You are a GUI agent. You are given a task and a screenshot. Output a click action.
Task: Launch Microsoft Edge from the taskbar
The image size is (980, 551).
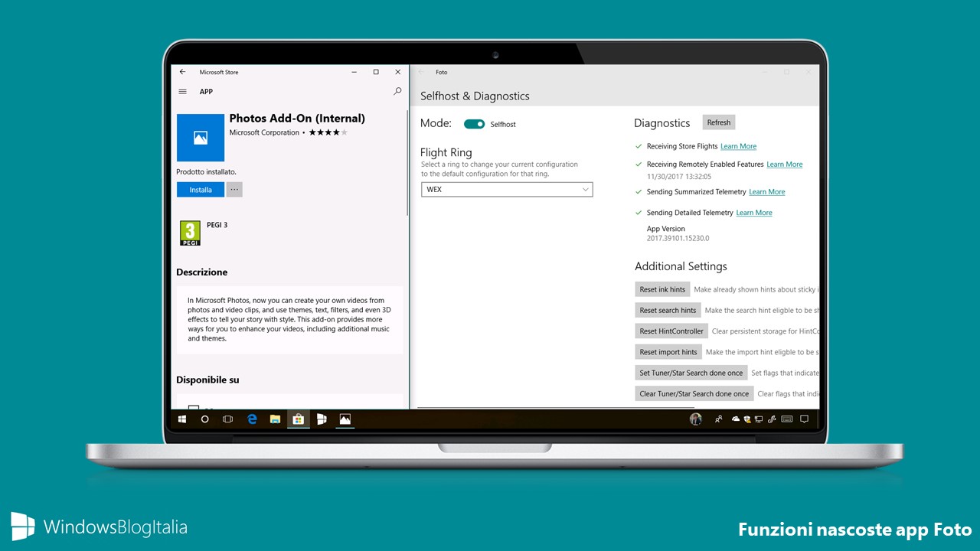coord(252,419)
